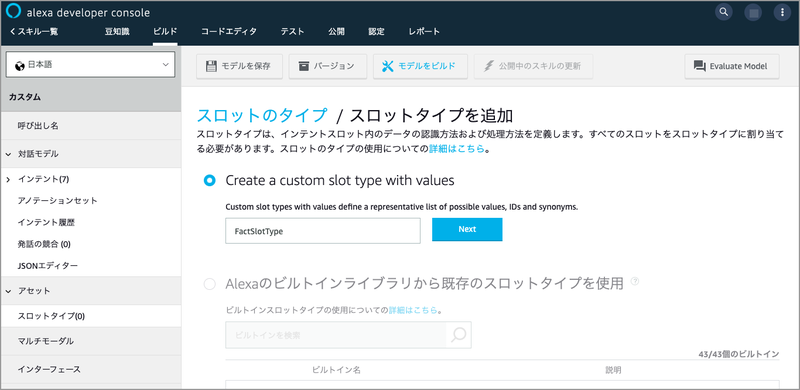Click the globe icon beside 日本語
800x390 pixels.
click(20, 65)
